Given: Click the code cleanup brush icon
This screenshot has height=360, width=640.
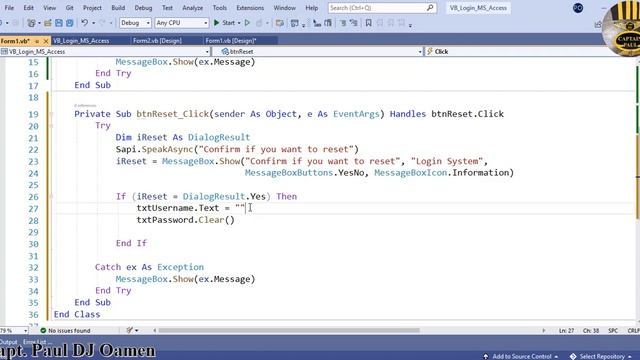Looking at the screenshot, I should [x=129, y=330].
